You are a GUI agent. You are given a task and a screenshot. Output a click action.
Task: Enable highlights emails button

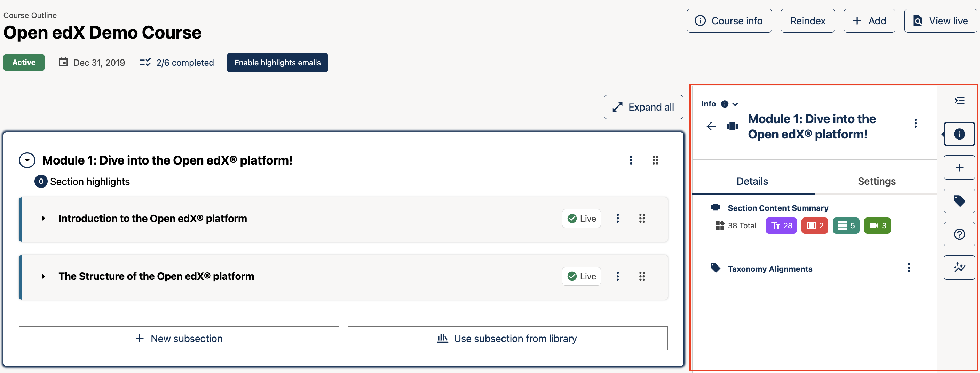coord(277,63)
